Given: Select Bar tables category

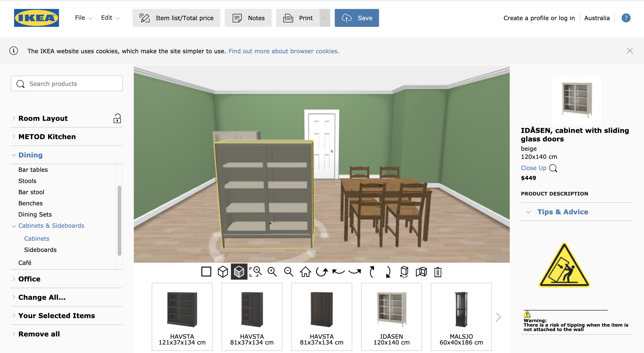Looking at the screenshot, I should click(x=33, y=170).
